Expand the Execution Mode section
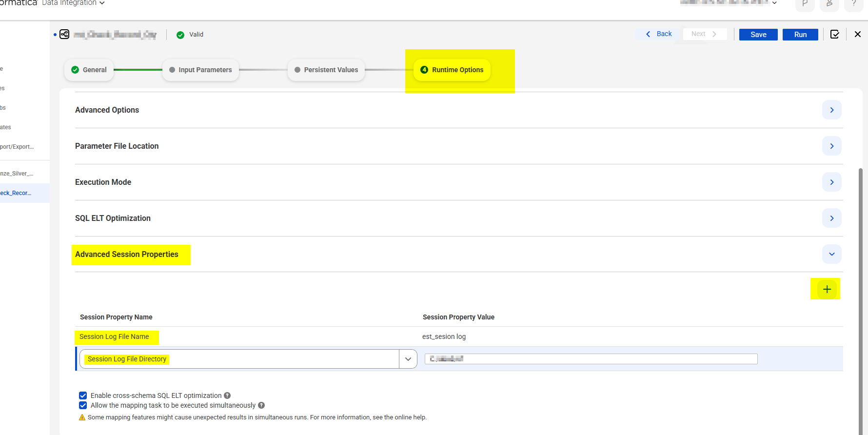This screenshot has height=435, width=868. [832, 182]
